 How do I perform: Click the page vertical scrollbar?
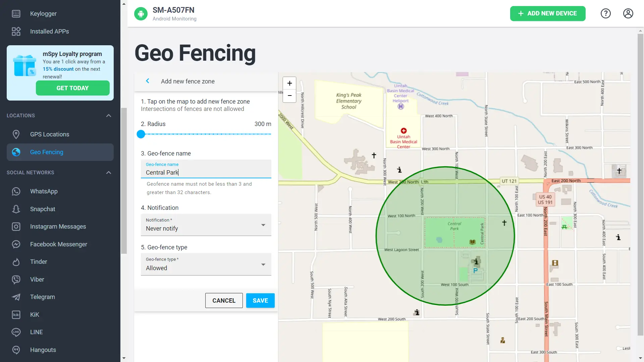coord(640,184)
